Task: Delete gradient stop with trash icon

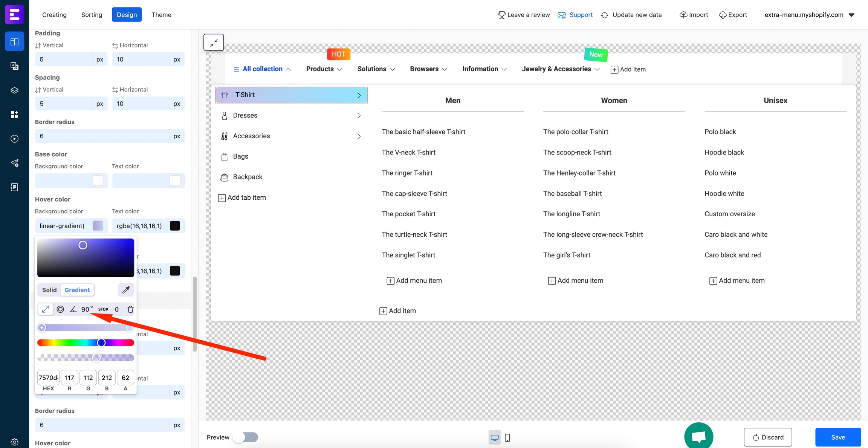Action: coord(130,309)
